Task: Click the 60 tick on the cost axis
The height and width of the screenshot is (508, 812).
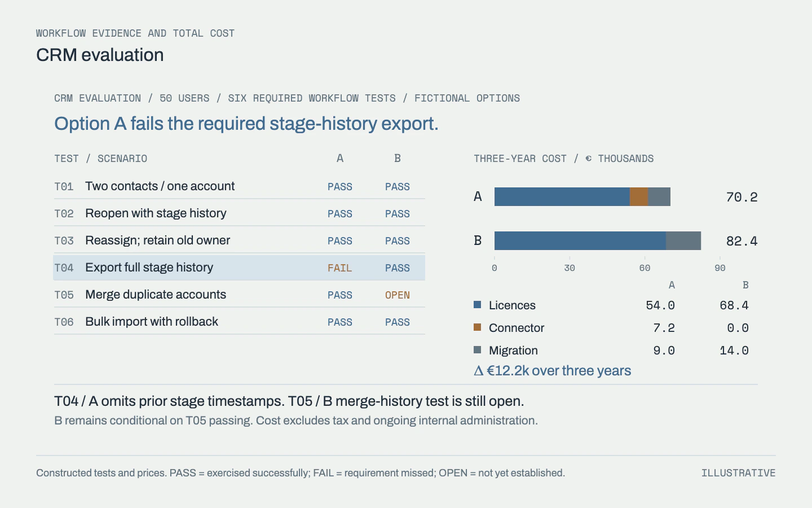Action: (x=645, y=268)
